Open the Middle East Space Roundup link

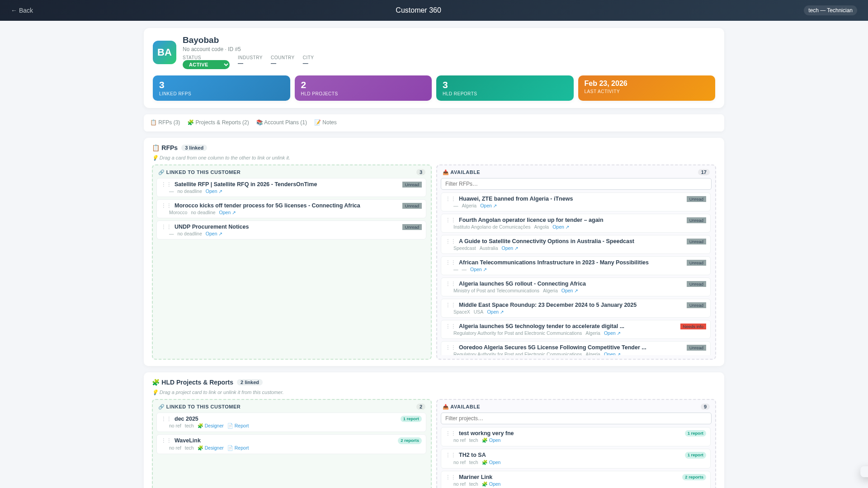[x=495, y=312]
